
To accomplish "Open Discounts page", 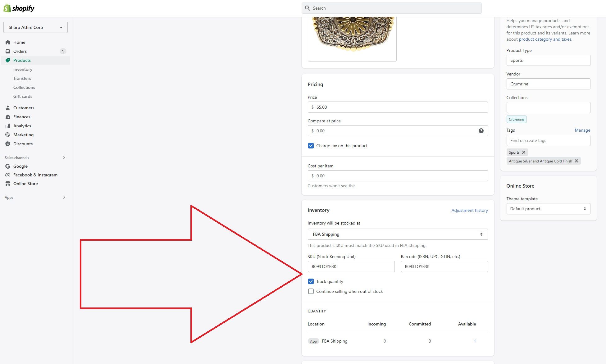I will coord(23,144).
